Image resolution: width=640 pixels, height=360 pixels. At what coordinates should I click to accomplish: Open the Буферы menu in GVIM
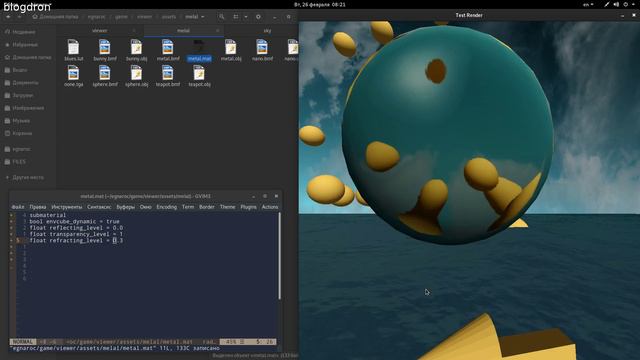[x=126, y=207]
